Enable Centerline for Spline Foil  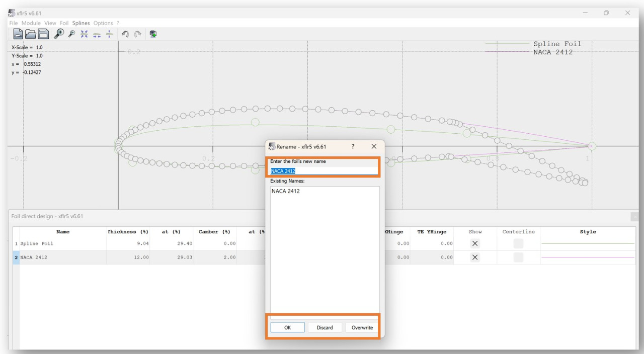click(x=518, y=243)
